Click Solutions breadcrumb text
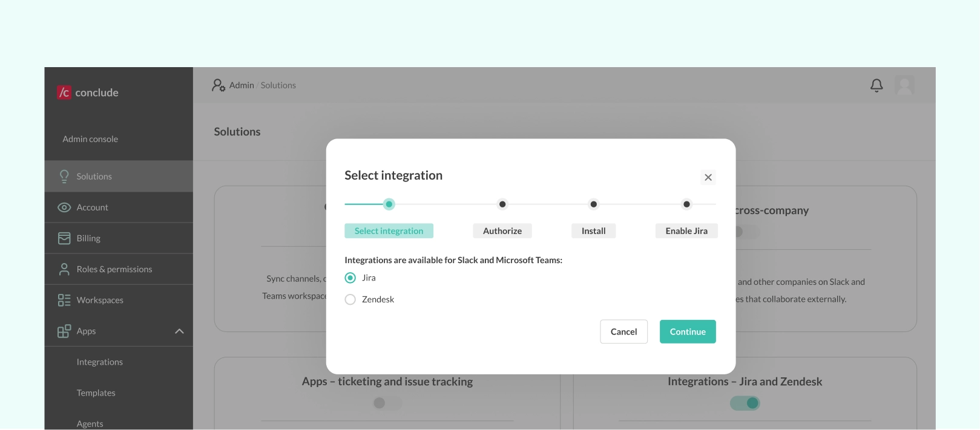The width and height of the screenshot is (980, 430). [x=278, y=85]
